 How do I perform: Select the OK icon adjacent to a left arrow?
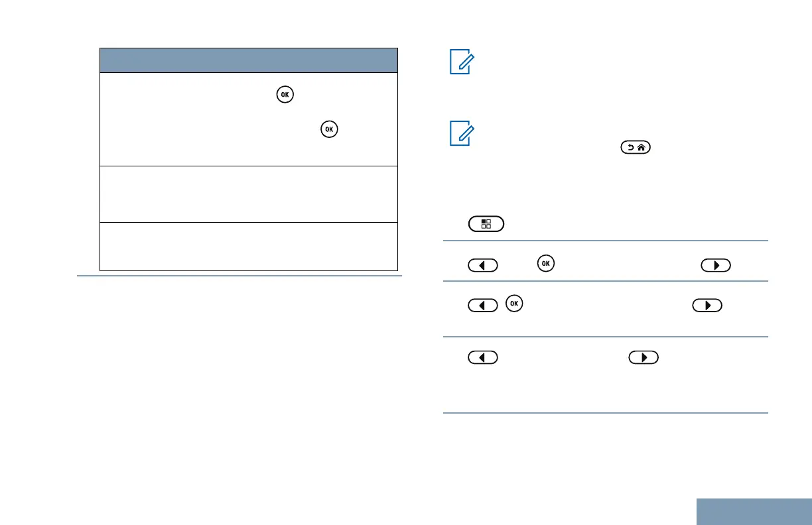[x=513, y=305]
